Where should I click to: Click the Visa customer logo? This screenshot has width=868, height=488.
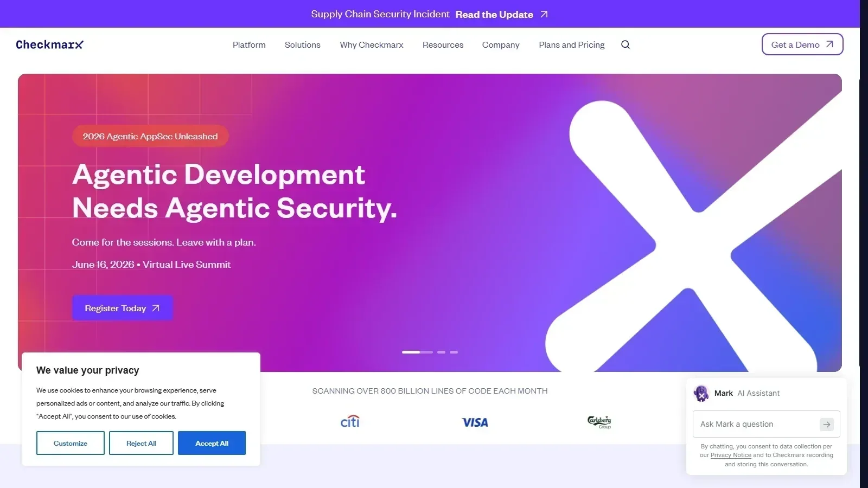coord(475,422)
